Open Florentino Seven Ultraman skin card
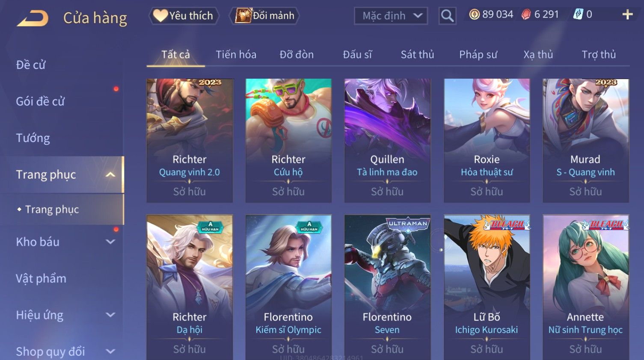Screen dimensions: 644x360 (x=387, y=287)
